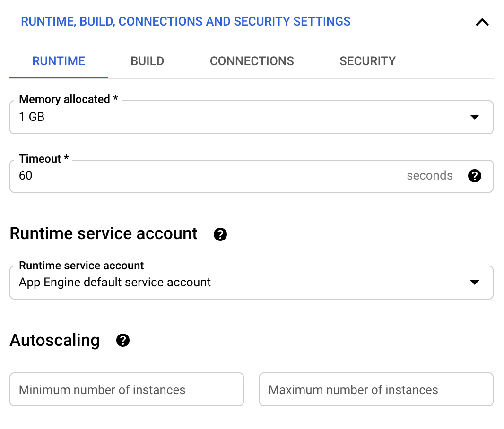
Task: Click inside the Timeout input field
Action: [252, 176]
